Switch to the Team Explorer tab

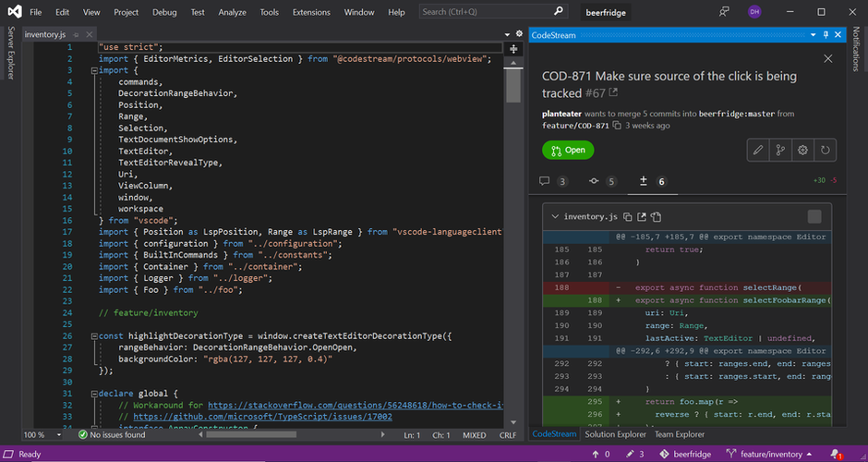680,435
